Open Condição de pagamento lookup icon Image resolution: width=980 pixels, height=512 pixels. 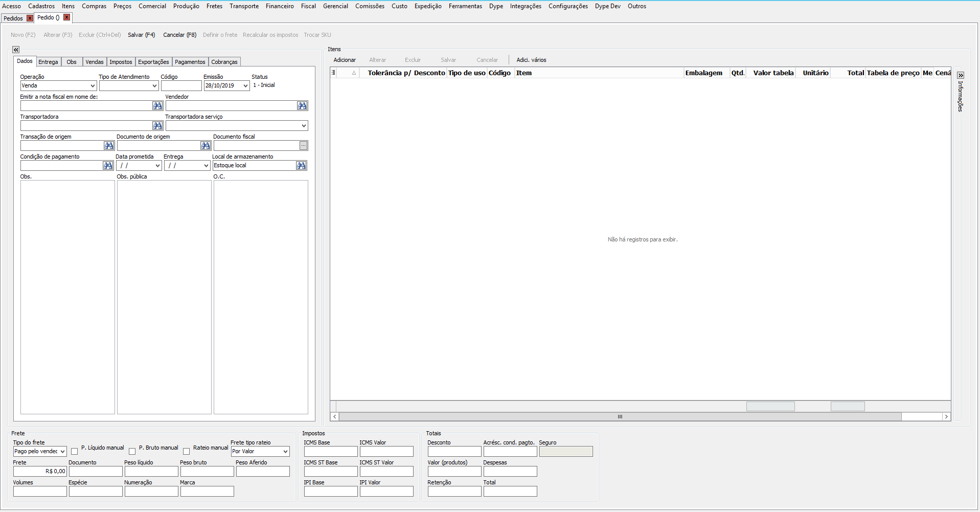pos(108,165)
